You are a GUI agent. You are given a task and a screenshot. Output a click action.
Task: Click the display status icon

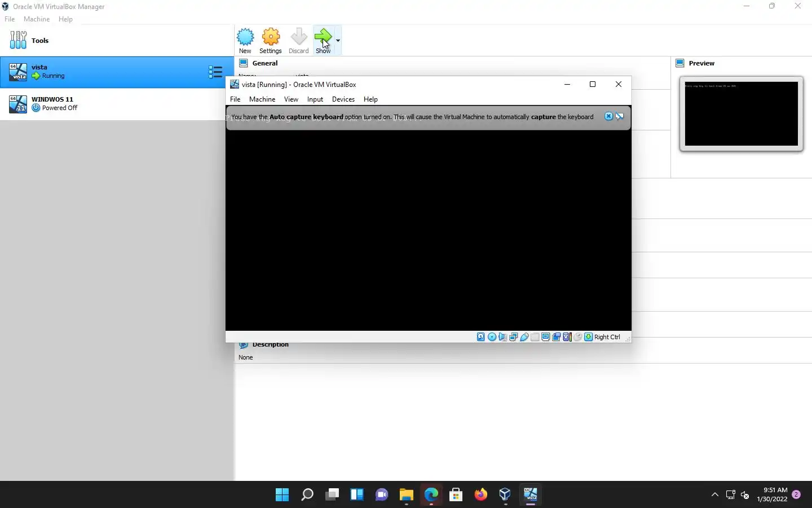[545, 337]
